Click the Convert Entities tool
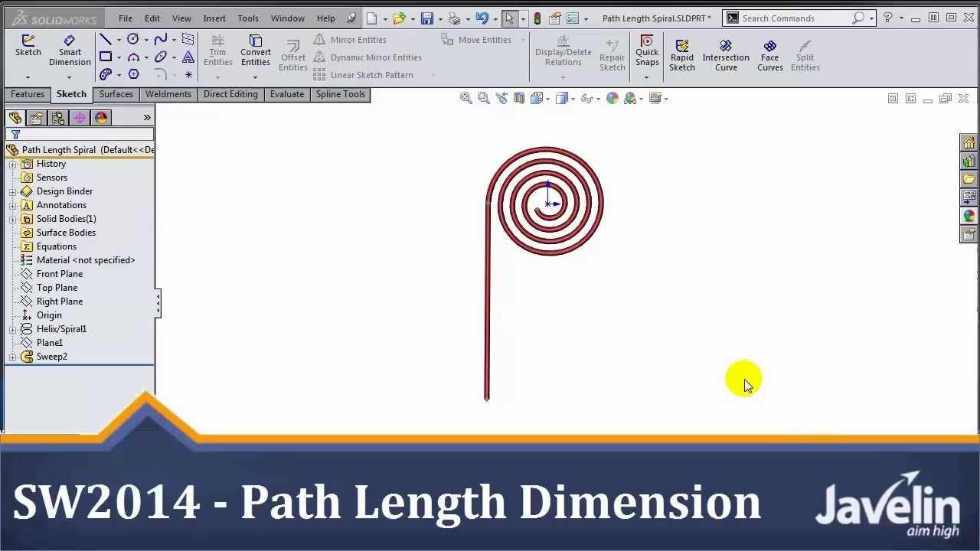Image resolution: width=980 pixels, height=551 pixels. [256, 51]
